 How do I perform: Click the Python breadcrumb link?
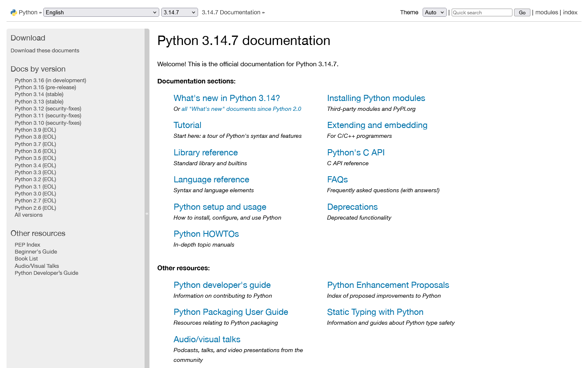click(x=28, y=12)
